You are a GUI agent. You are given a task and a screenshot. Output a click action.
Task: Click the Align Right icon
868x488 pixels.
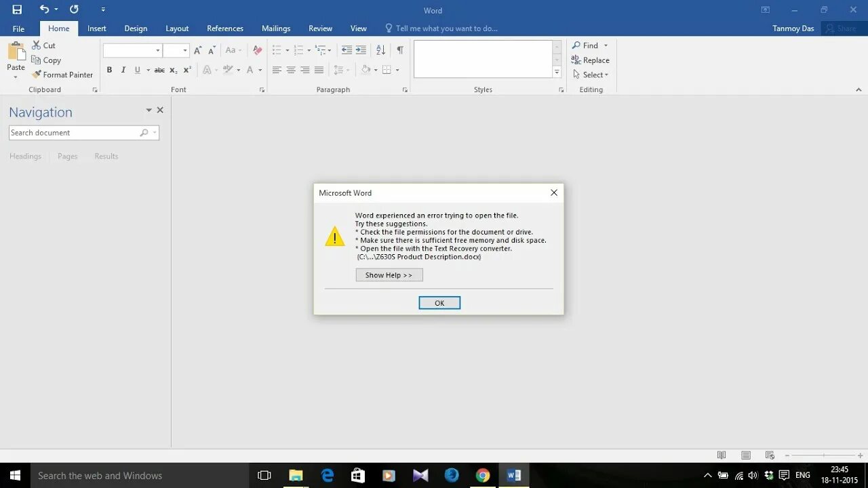pyautogui.click(x=305, y=70)
